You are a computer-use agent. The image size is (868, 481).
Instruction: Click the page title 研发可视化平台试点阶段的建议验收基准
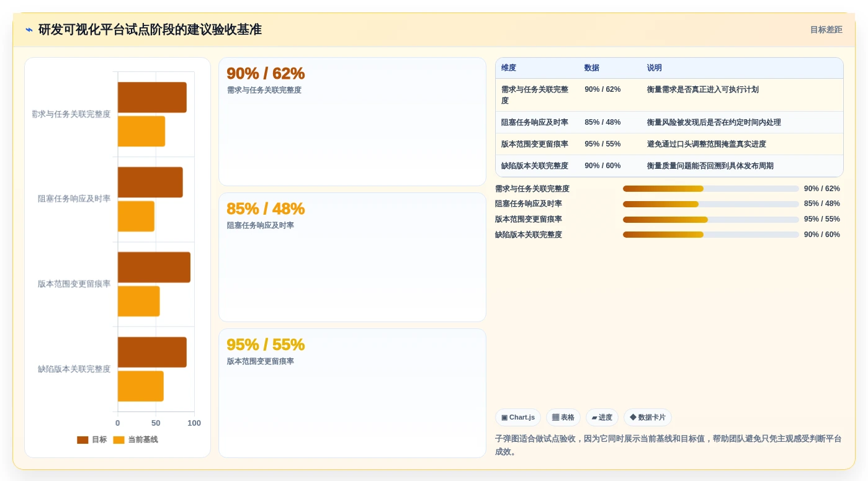tap(150, 30)
